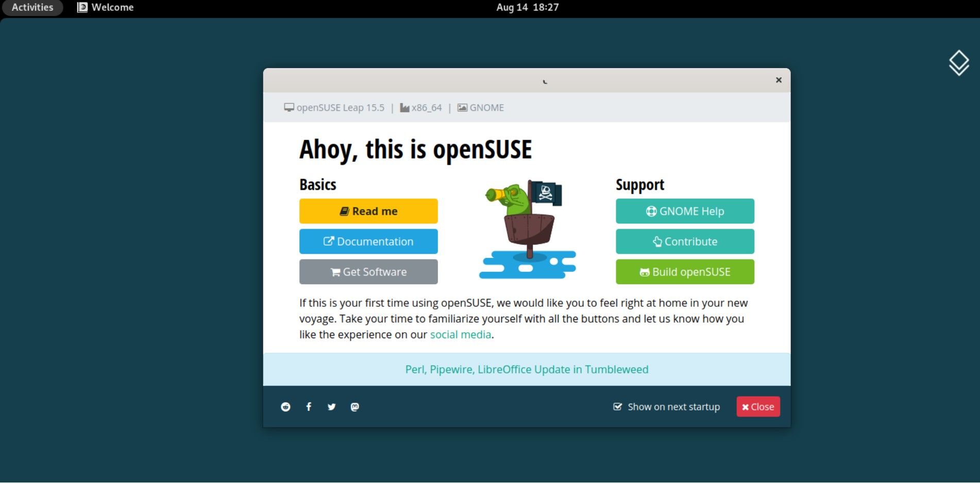
Task: Click the image icon beside GNOME label
Action: click(x=462, y=107)
